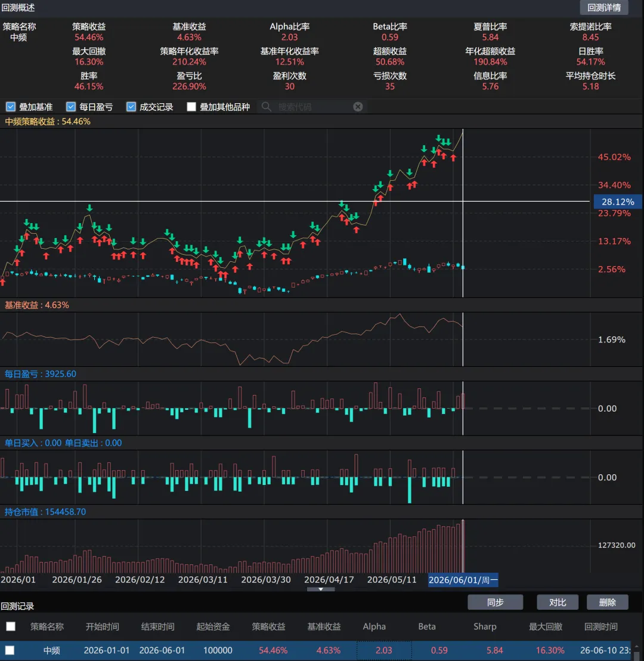The image size is (644, 661).
Task: Open the 回测详情 button
Action: click(x=604, y=8)
